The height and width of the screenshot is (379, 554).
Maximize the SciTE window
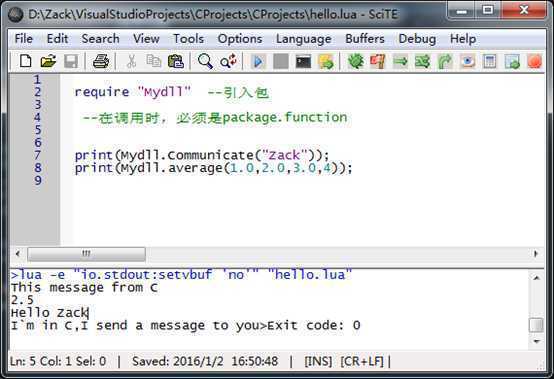click(x=488, y=11)
